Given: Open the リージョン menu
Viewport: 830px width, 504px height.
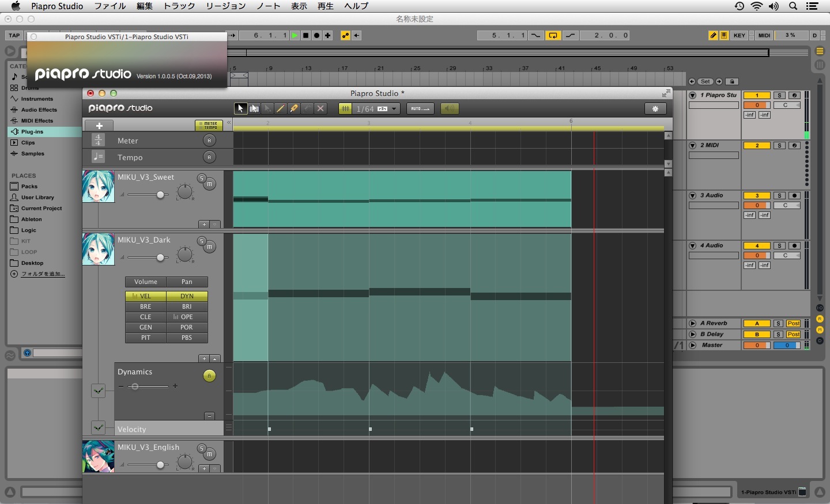Looking at the screenshot, I should coord(226,6).
